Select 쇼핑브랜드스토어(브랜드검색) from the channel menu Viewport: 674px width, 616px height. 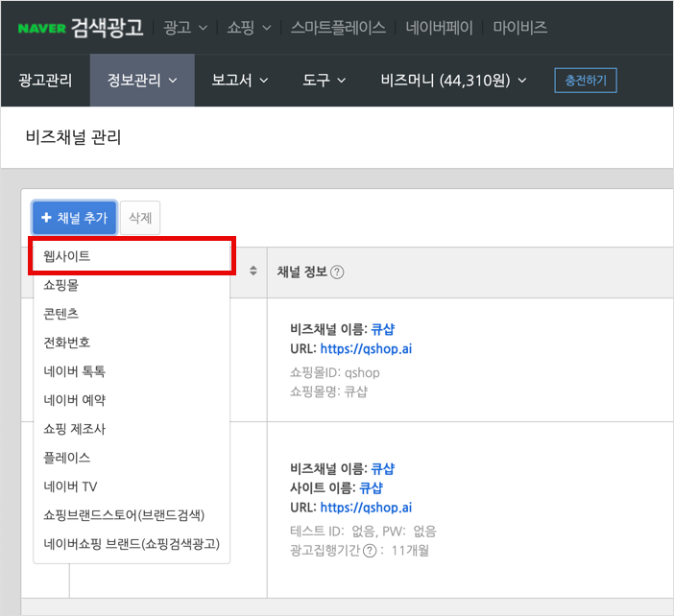132,515
